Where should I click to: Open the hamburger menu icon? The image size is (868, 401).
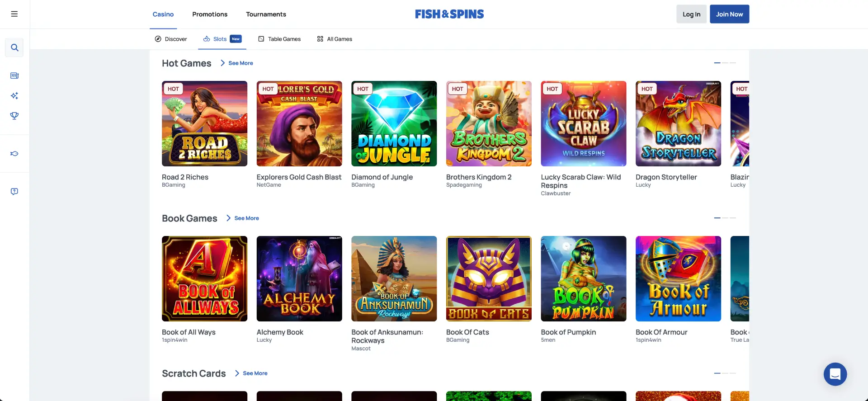tap(14, 14)
